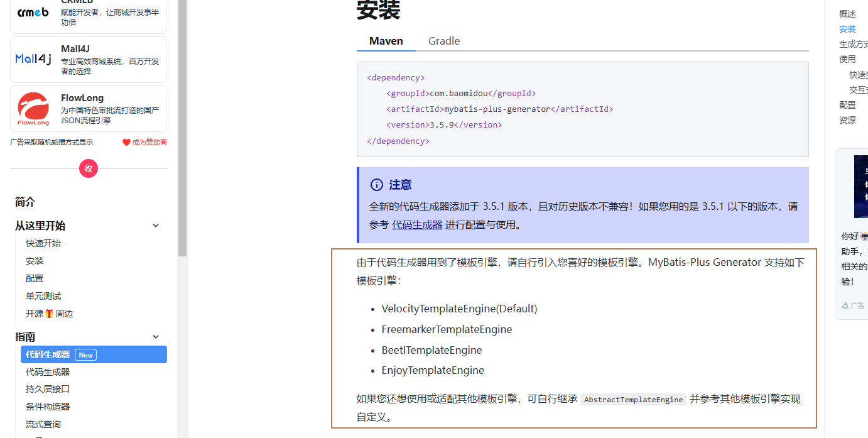Image resolution: width=868 pixels, height=438 pixels.
Task: Click the info icon beside 注意
Action: click(377, 185)
